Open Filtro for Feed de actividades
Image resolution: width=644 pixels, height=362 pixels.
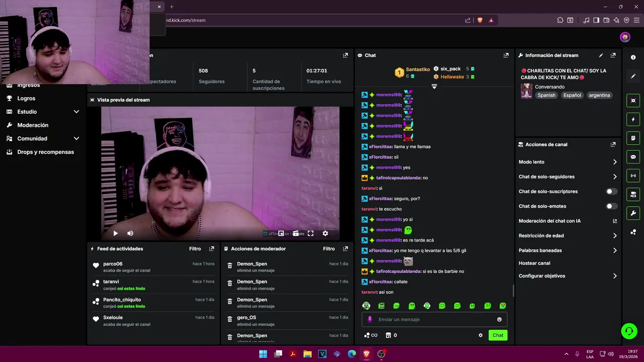tap(195, 249)
